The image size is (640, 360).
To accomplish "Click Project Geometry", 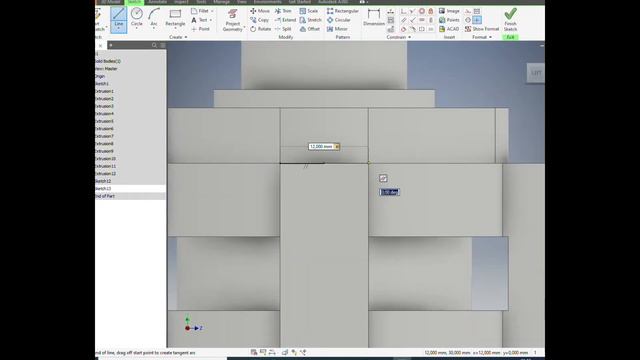I will click(233, 20).
